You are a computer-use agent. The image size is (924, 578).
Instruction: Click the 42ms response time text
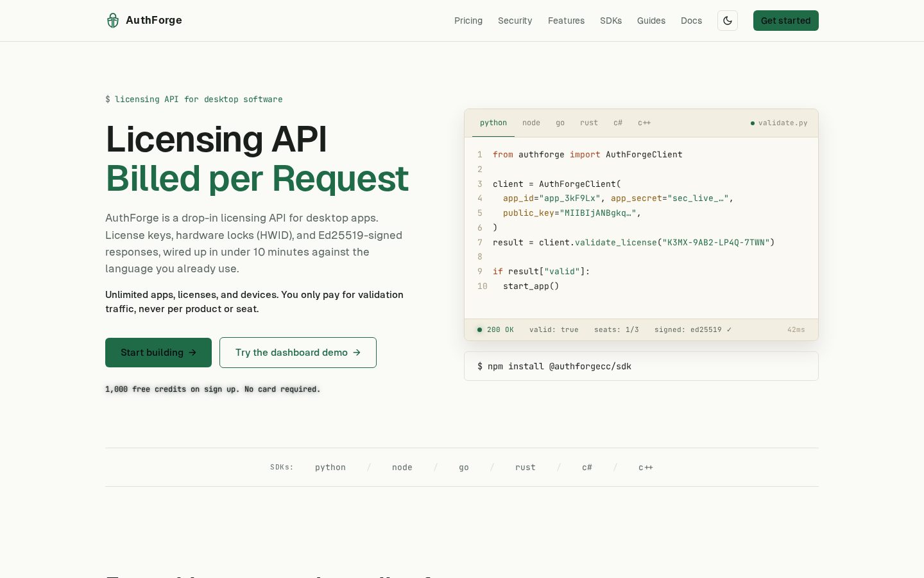(x=796, y=329)
